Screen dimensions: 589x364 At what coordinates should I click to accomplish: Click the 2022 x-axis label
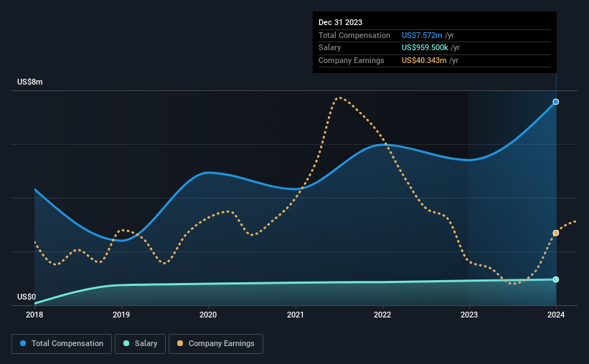click(382, 315)
